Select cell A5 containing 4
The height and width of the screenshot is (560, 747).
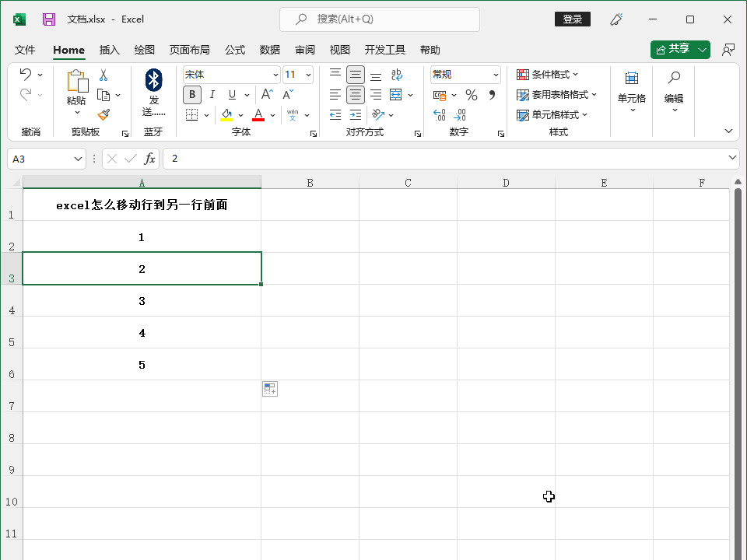tap(142, 332)
